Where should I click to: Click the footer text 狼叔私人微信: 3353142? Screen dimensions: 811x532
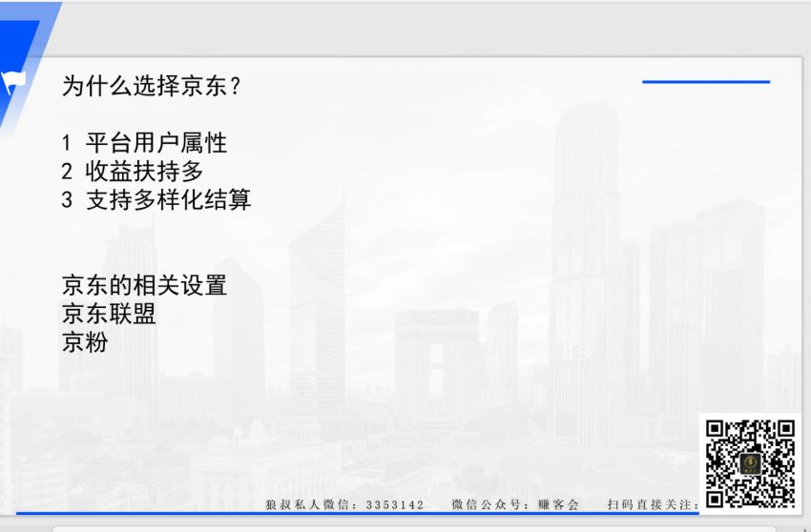tap(344, 504)
